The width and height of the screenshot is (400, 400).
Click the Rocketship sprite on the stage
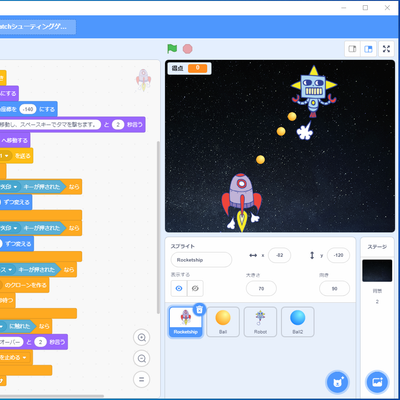(242, 202)
